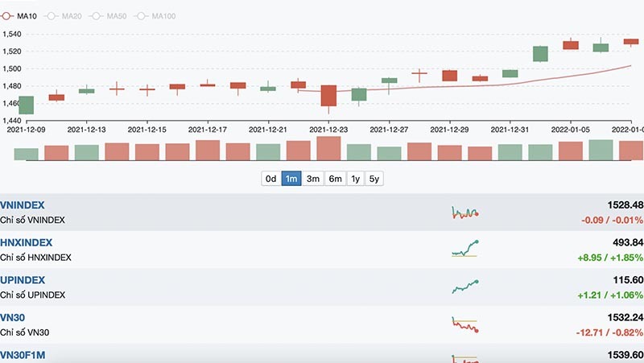The height and width of the screenshot is (363, 644).
Task: Switch chart to 5y range
Action: click(374, 179)
